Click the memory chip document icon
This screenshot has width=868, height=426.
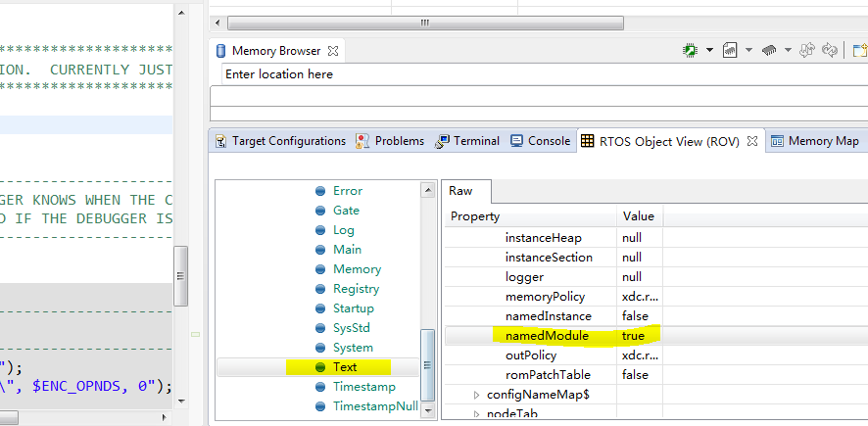click(x=729, y=50)
